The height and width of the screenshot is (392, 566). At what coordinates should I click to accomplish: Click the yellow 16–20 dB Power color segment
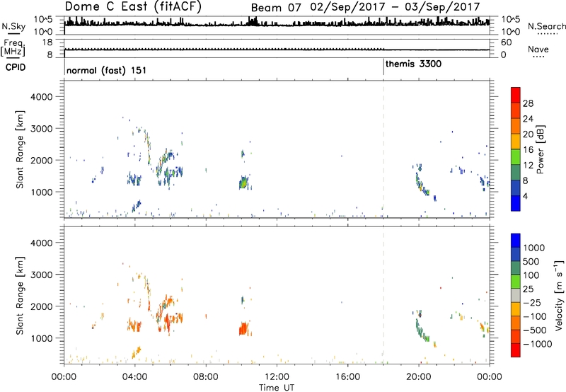click(x=516, y=141)
